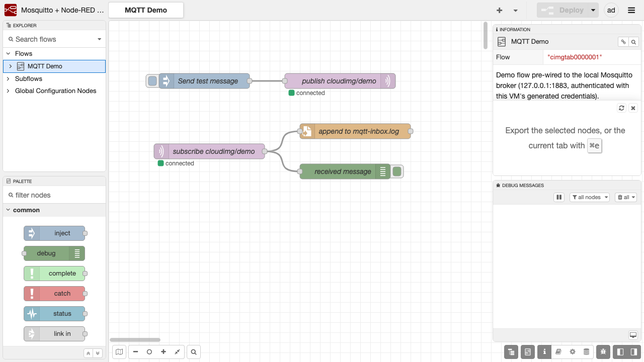Open workspace search with magnifier icon
Viewport: 644px width, 362px height.
[194, 352]
